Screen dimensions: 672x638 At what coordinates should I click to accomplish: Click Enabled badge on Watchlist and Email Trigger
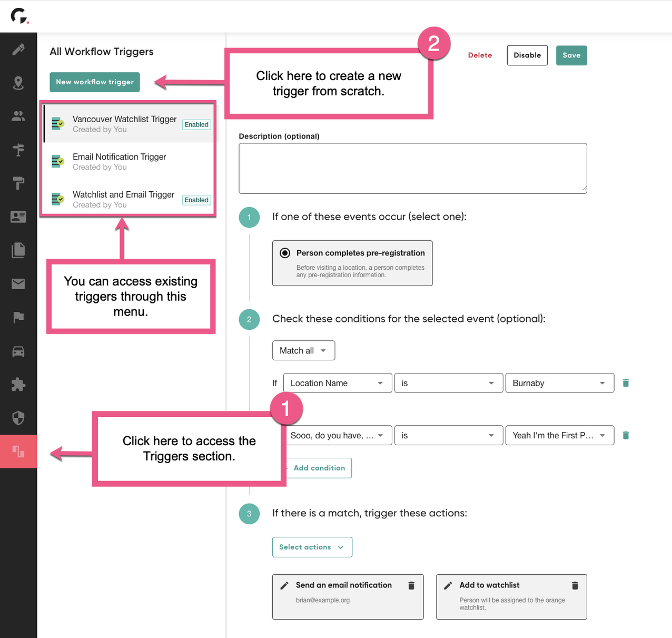tap(196, 200)
